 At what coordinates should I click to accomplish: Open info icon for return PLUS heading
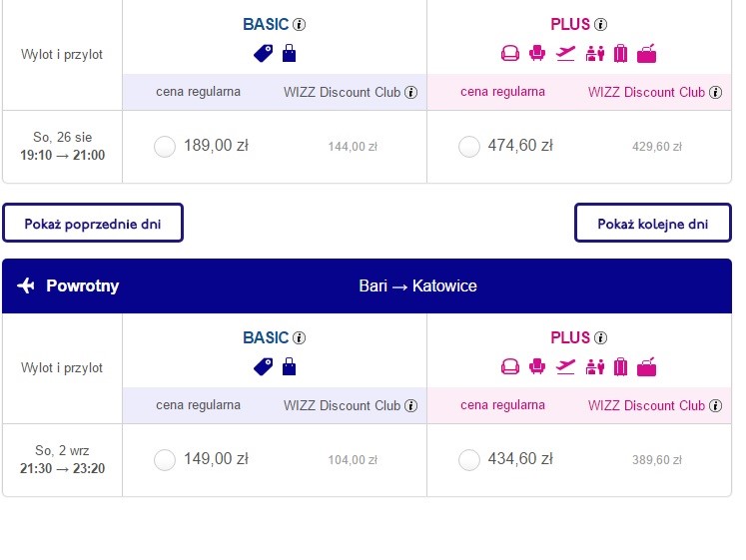(x=600, y=338)
